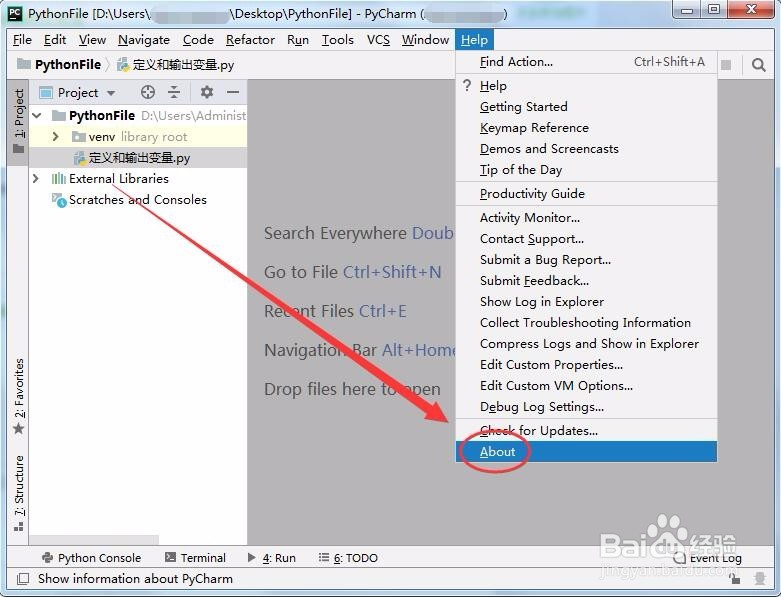Open the 6: TODO tool window
This screenshot has width=781, height=597.
pyautogui.click(x=348, y=558)
